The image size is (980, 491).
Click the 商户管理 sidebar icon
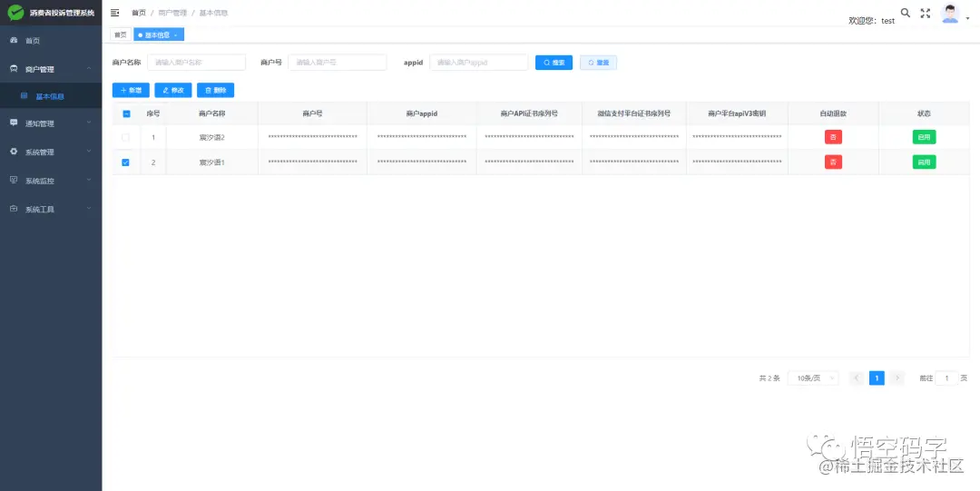14,69
